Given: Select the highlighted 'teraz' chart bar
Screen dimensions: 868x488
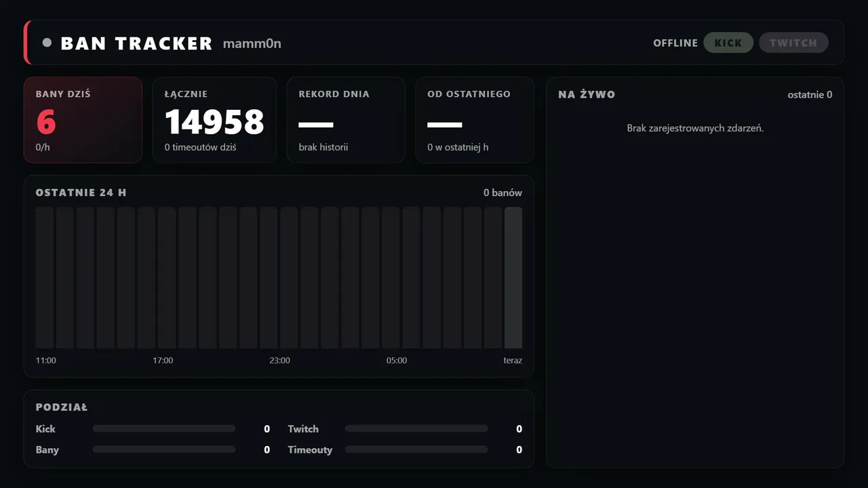Looking at the screenshot, I should point(513,278).
